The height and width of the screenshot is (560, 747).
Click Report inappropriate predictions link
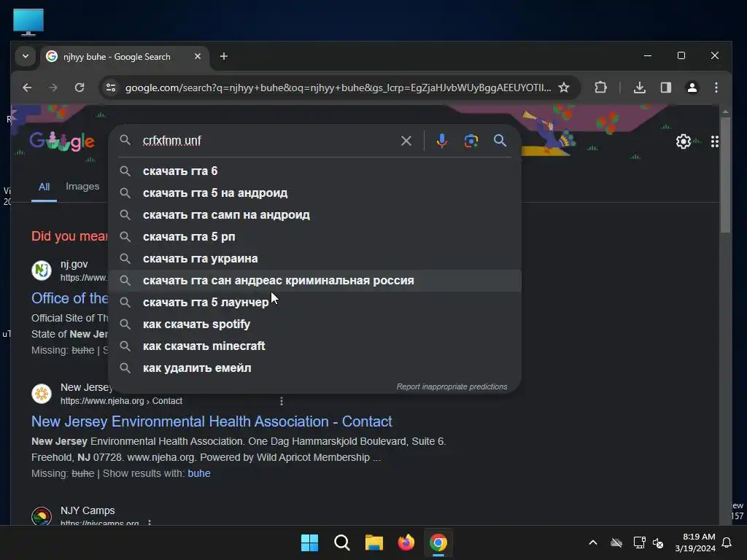(452, 386)
